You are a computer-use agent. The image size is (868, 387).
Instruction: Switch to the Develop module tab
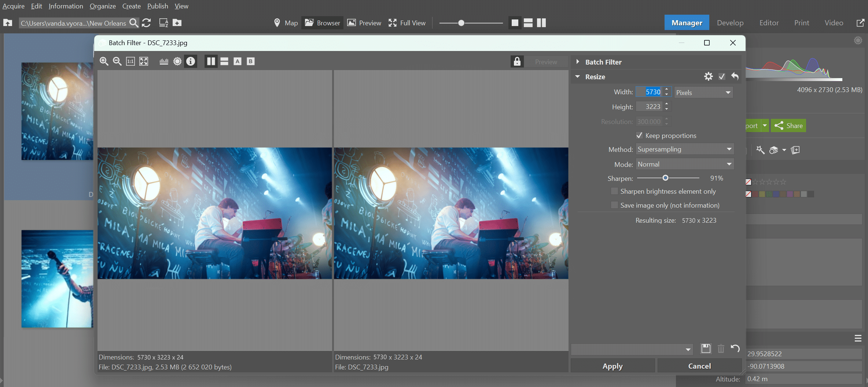[730, 23]
